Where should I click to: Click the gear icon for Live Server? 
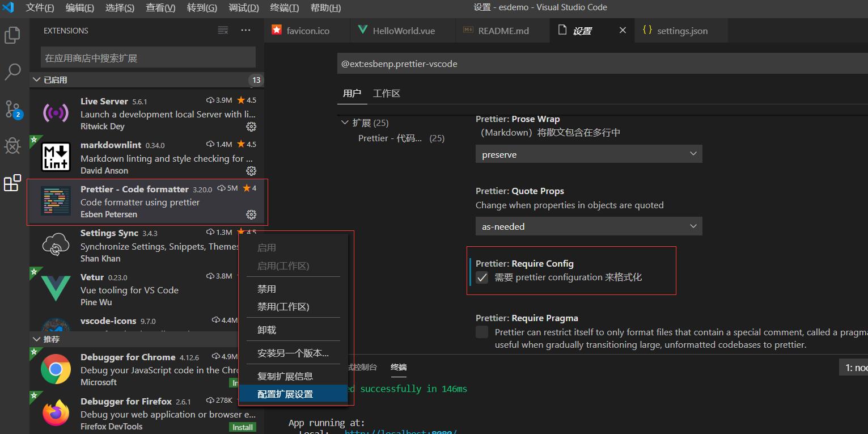(251, 127)
